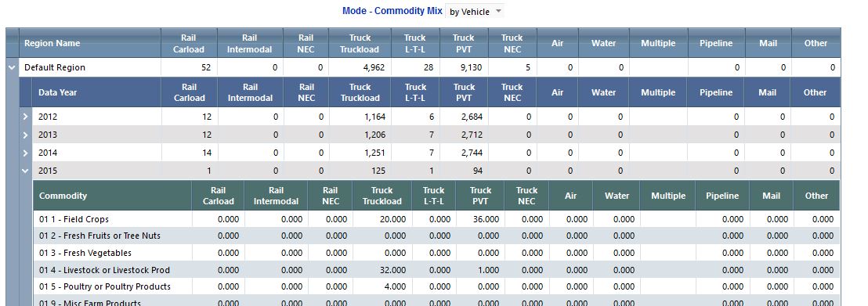Click Multiple header in Commodity table
The height and width of the screenshot is (306, 868).
667,196
